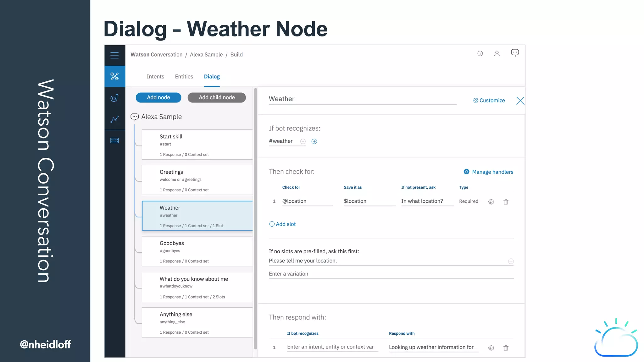The height and width of the screenshot is (362, 644).
Task: Open gear settings for @location slot
Action: [491, 202]
